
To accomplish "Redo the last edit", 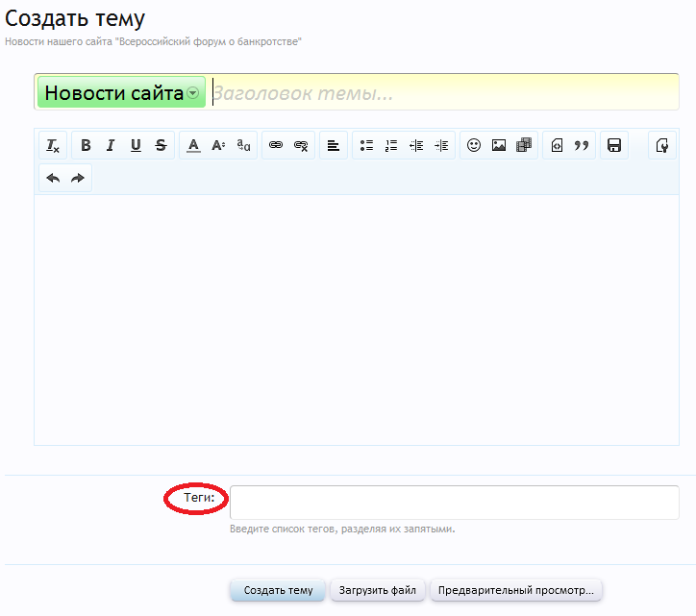I will (78, 178).
